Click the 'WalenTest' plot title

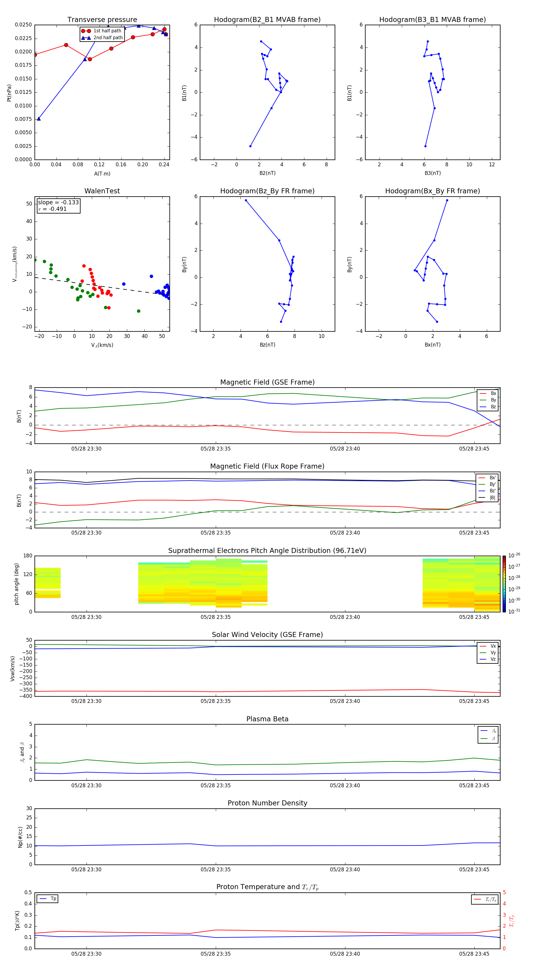point(102,191)
